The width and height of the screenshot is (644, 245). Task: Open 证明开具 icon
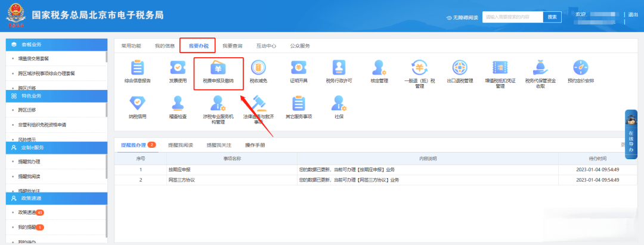coord(299,67)
